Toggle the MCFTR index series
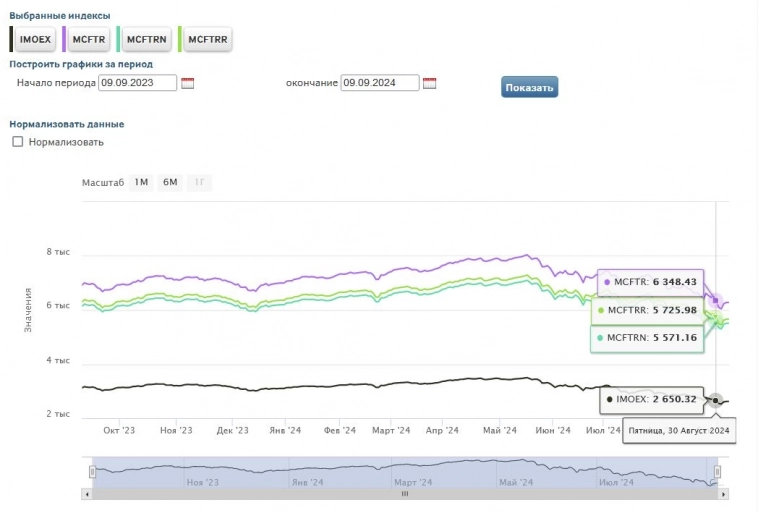The height and width of the screenshot is (513, 758). pyautogui.click(x=89, y=39)
